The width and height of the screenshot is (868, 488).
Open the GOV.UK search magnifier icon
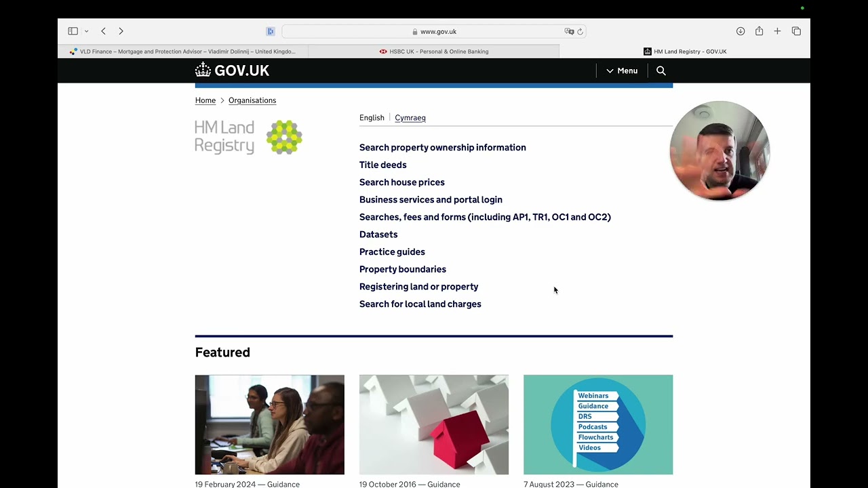point(661,70)
